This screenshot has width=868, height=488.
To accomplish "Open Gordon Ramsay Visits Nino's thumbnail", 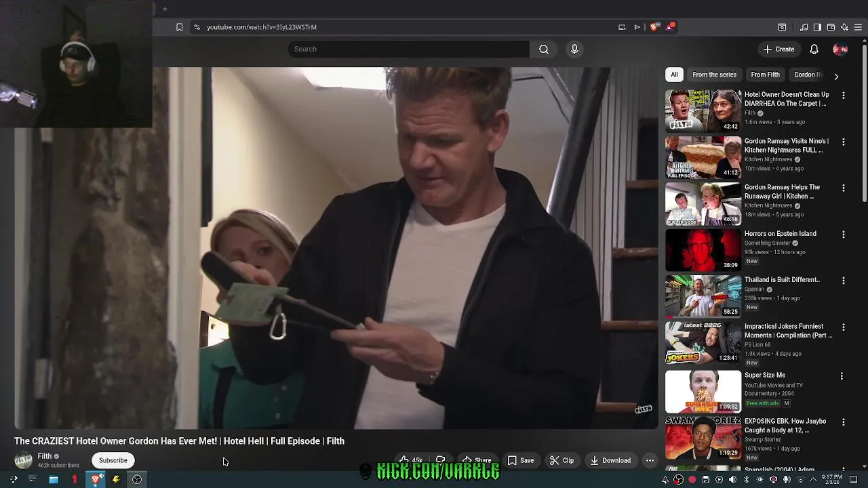I will click(x=703, y=157).
